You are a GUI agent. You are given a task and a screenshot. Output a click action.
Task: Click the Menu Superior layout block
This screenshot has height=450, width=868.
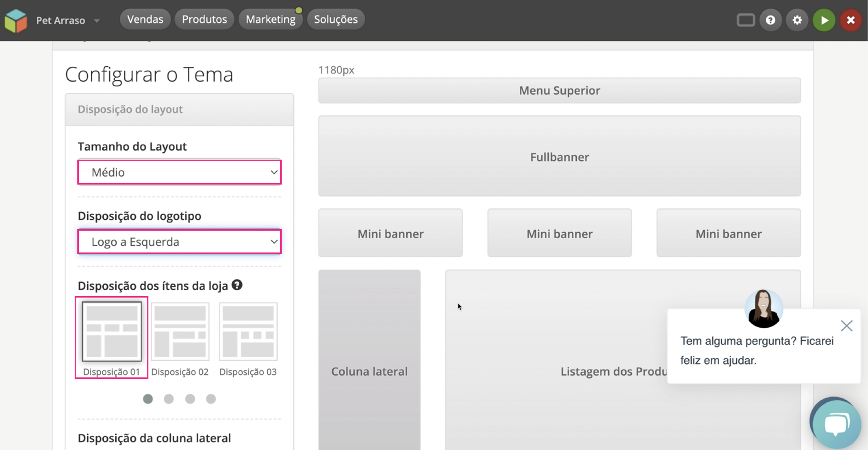pyautogui.click(x=559, y=91)
